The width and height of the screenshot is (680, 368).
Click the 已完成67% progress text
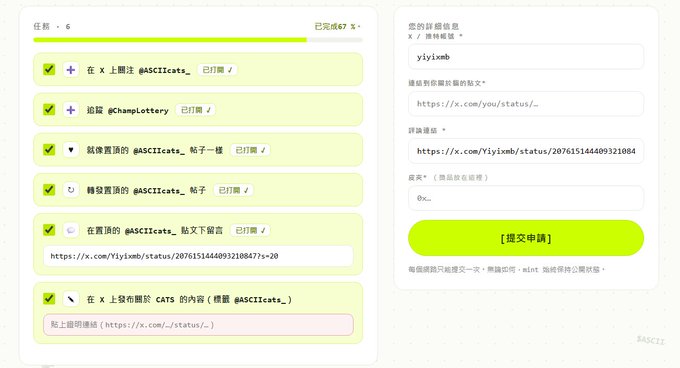337,26
